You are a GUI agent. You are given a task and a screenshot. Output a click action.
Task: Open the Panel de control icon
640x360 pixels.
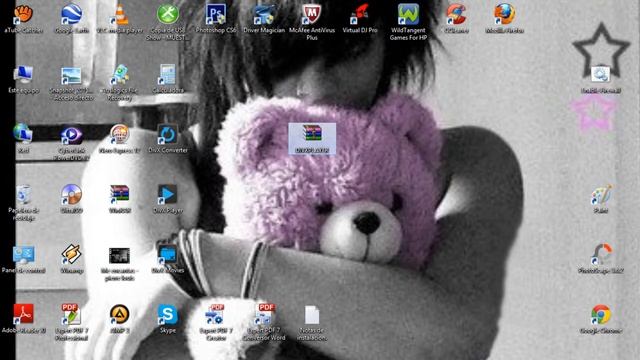pos(23,255)
